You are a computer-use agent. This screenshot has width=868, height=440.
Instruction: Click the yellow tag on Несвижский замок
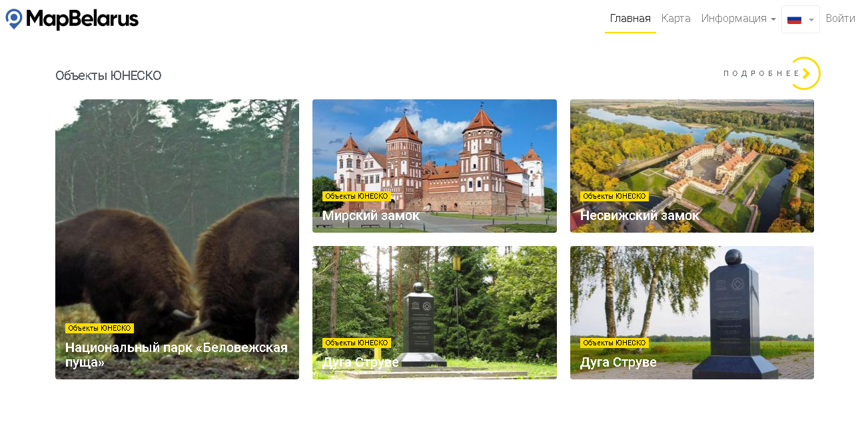[614, 197]
